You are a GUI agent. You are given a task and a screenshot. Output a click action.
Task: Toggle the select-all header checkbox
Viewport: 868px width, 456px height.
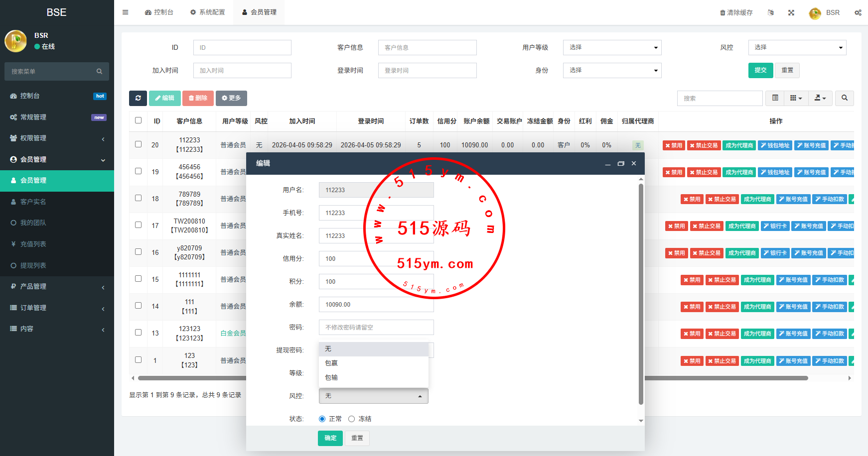click(139, 120)
